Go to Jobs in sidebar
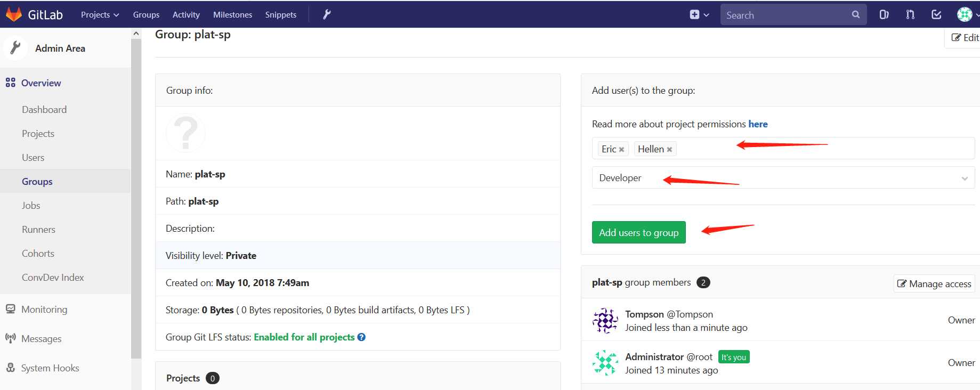The width and height of the screenshot is (980, 390). point(31,205)
